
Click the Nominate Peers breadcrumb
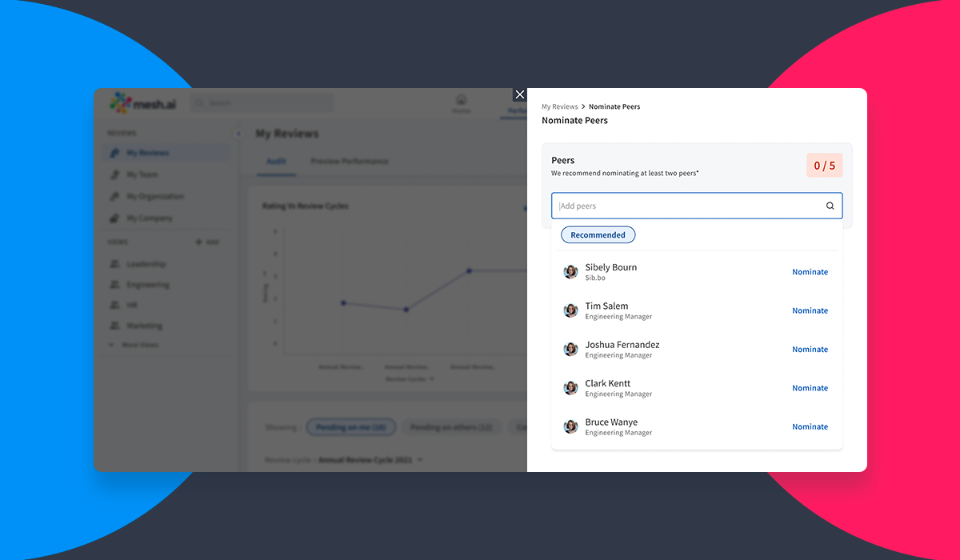coord(614,106)
